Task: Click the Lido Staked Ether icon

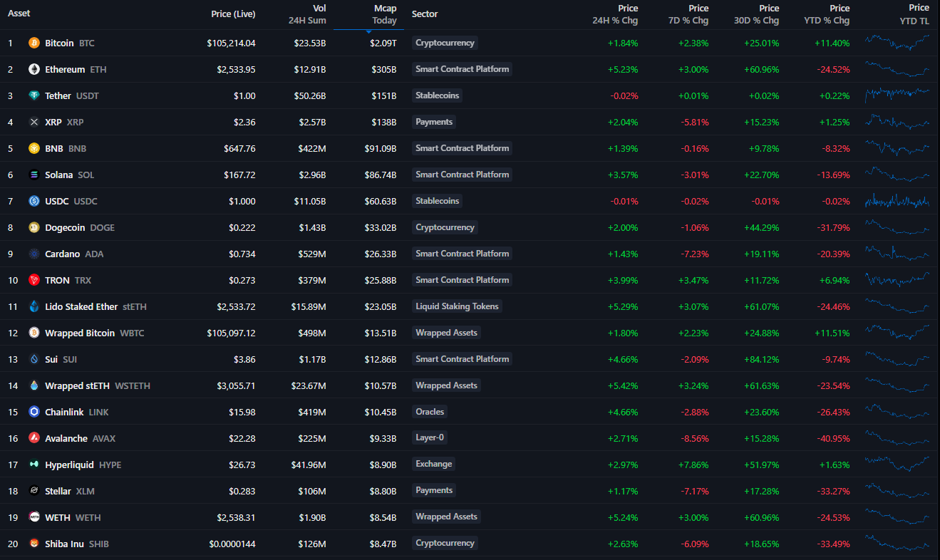Action: [x=33, y=306]
